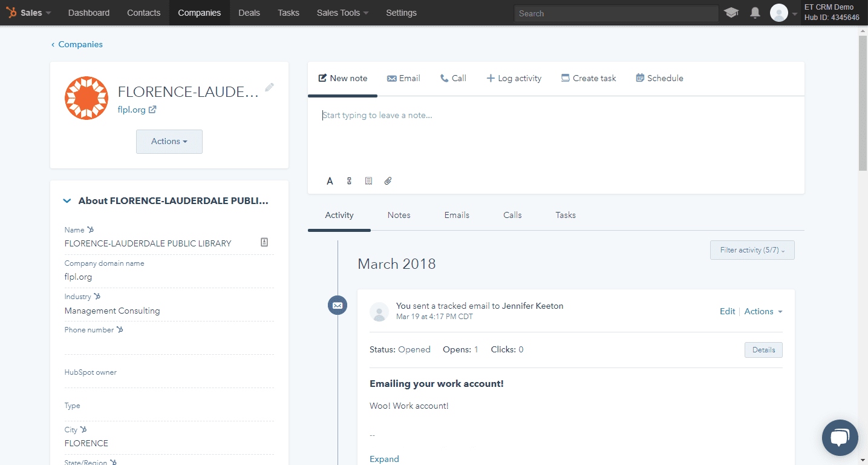Switch to the Notes timeline tab
The width and height of the screenshot is (868, 465).
(x=399, y=215)
